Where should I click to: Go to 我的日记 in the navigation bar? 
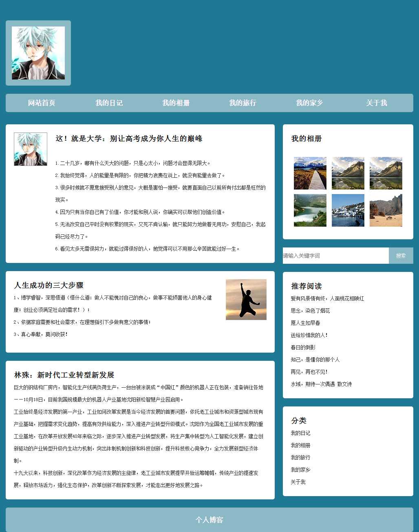pos(109,103)
